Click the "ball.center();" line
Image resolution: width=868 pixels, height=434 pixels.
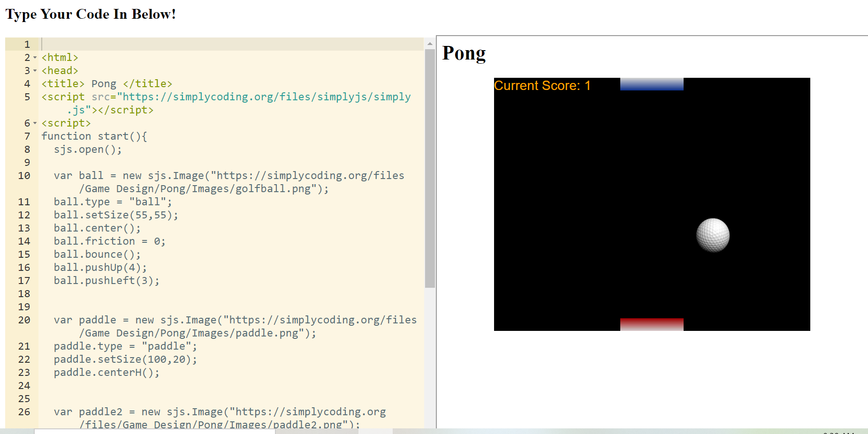coord(97,228)
